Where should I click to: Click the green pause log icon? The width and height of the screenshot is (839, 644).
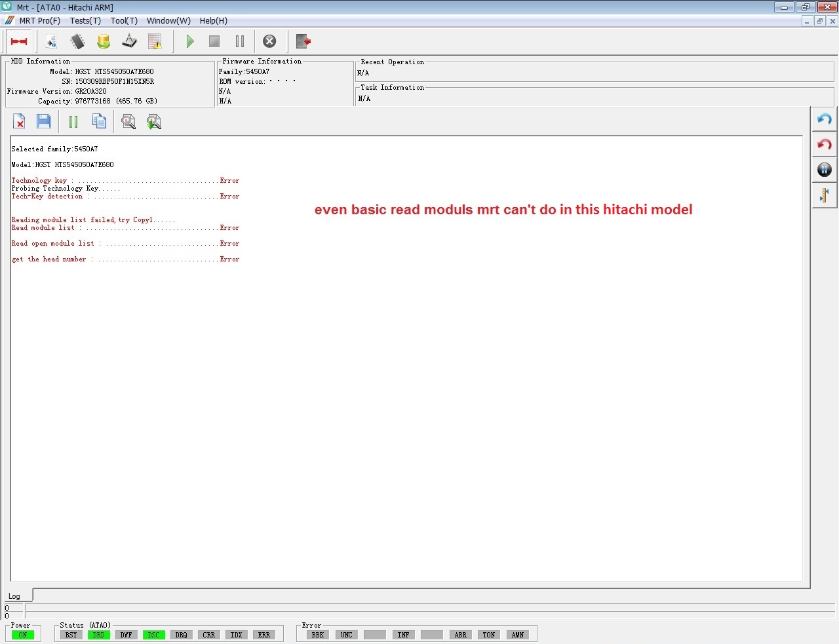[73, 121]
